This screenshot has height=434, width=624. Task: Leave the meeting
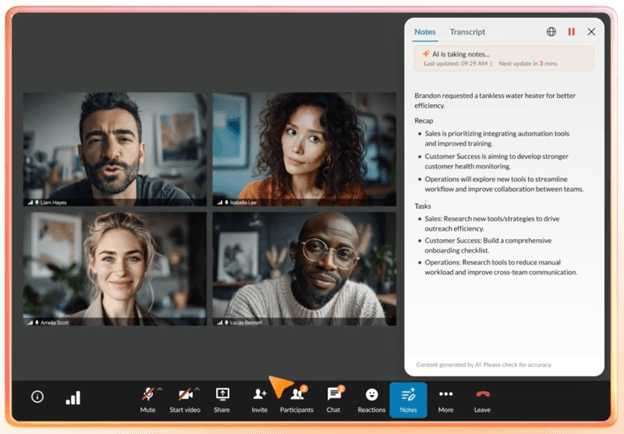point(483,396)
